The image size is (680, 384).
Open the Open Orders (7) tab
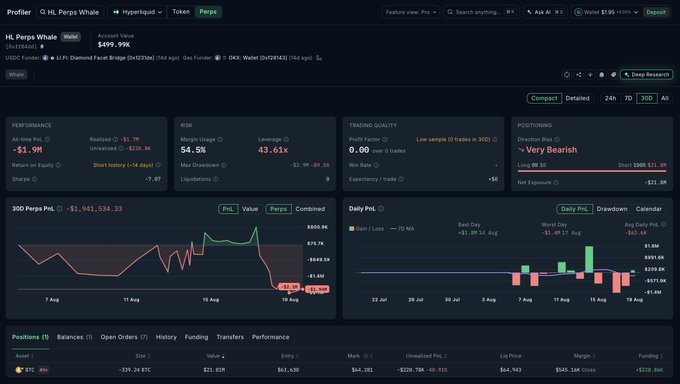click(124, 337)
